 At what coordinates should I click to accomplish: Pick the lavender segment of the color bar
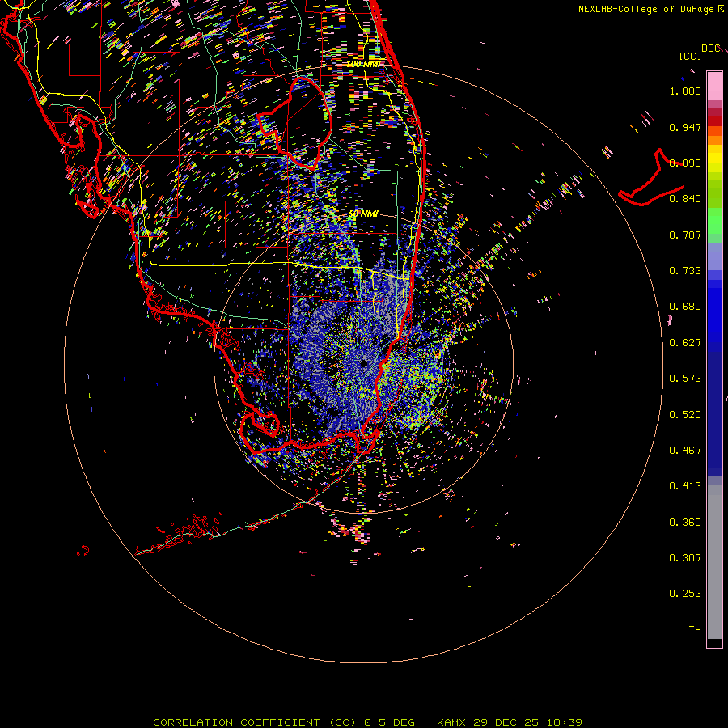(x=714, y=256)
